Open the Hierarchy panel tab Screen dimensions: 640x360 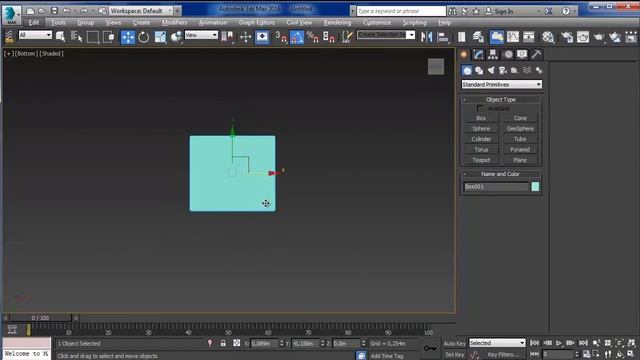pos(493,54)
